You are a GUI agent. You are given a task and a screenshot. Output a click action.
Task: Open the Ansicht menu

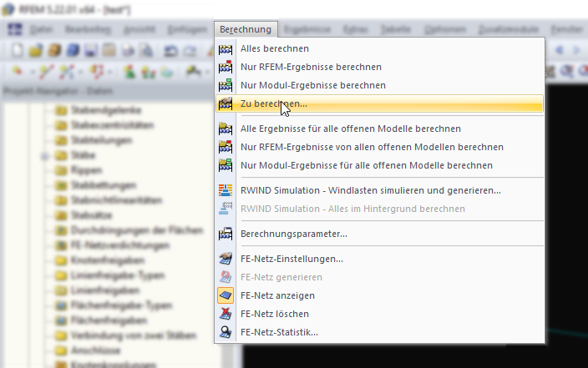(x=139, y=29)
